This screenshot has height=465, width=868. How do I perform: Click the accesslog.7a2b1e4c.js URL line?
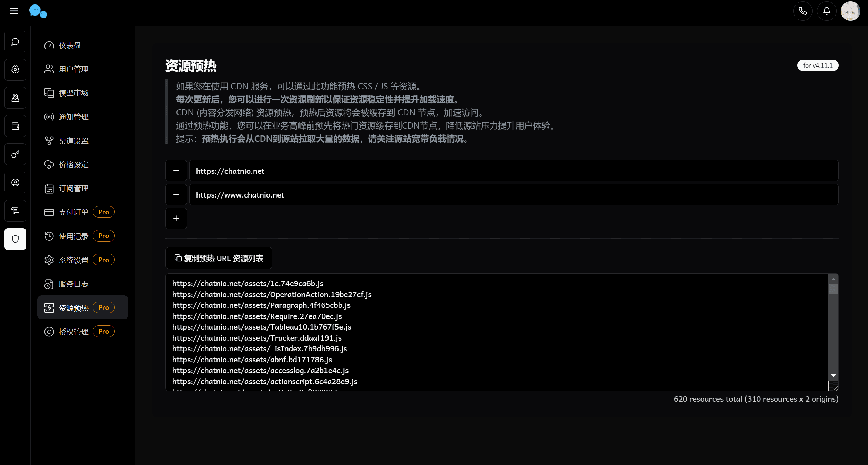[261, 370]
